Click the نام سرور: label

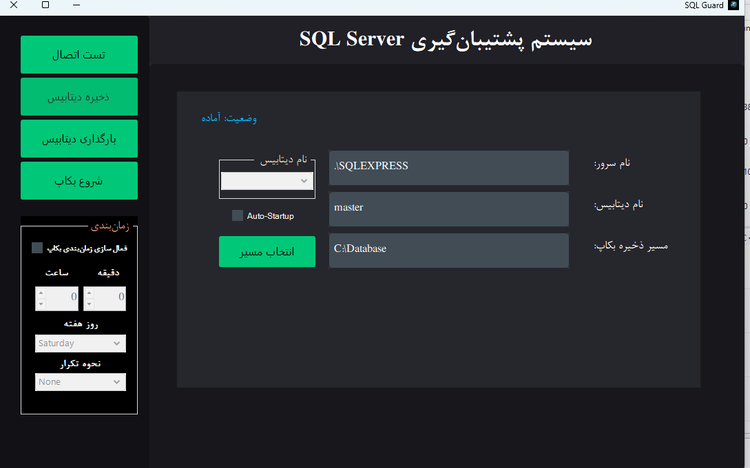click(612, 164)
